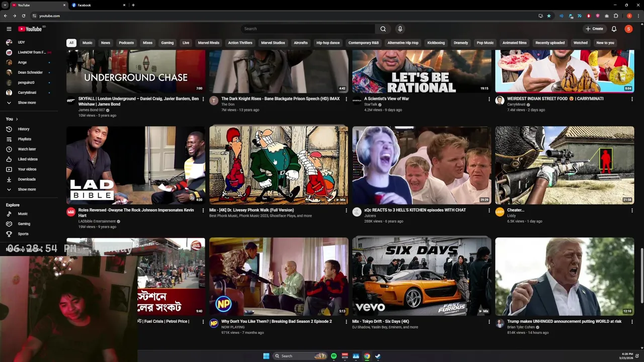Reload the page with refresh icon
The width and height of the screenshot is (644, 362).
23,16
